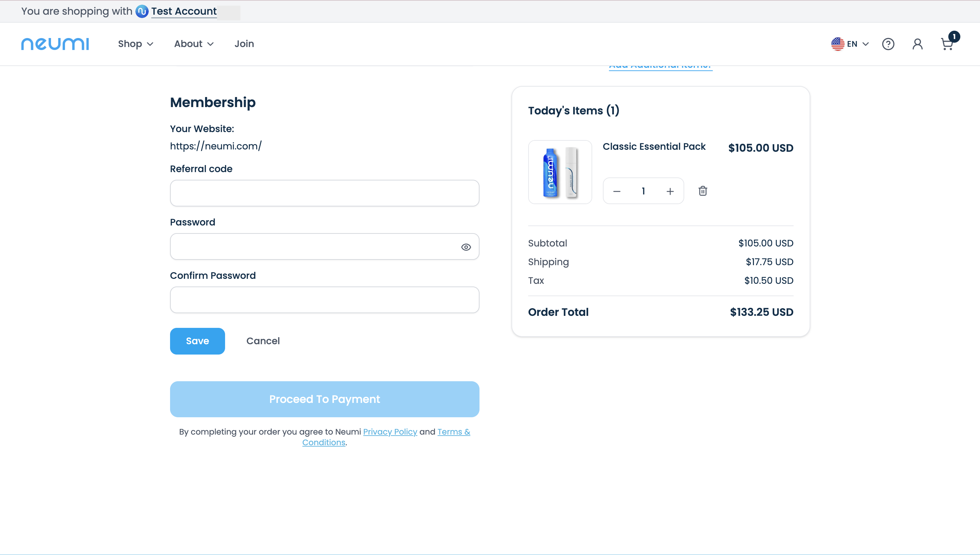The width and height of the screenshot is (980, 555).
Task: Click the Save button
Action: tap(197, 341)
